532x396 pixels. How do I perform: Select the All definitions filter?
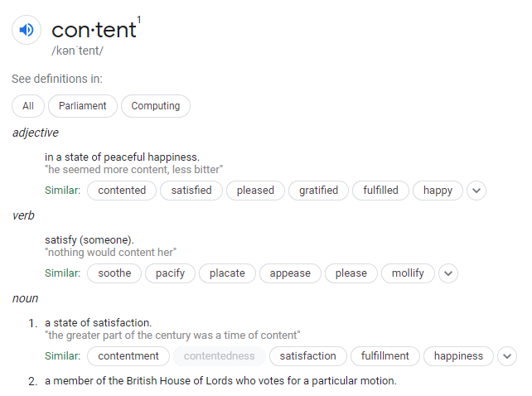[x=28, y=106]
